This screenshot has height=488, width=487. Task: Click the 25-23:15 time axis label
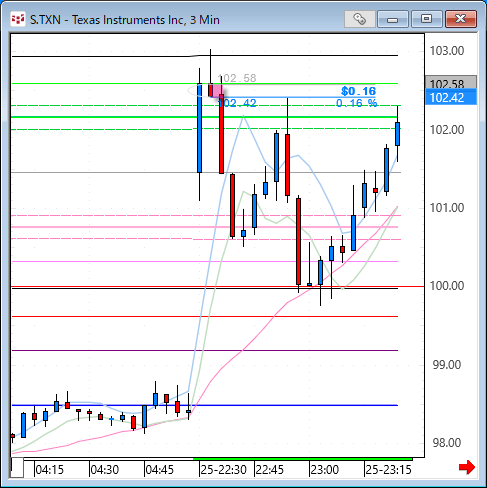[x=389, y=470]
